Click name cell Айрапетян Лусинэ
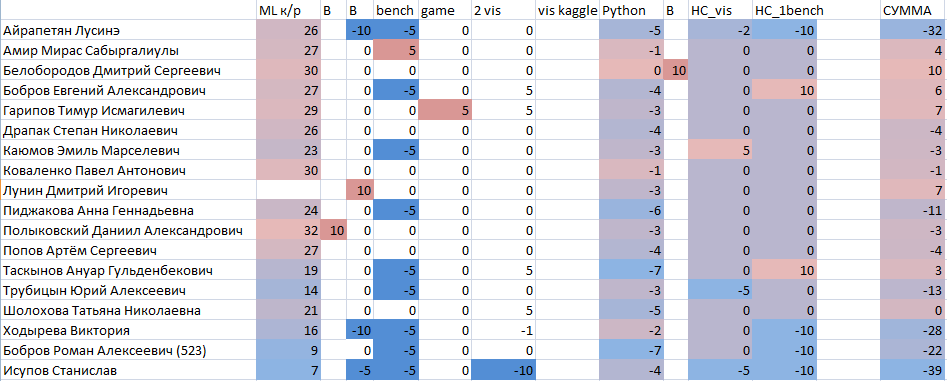The height and width of the screenshot is (382, 947). 128,30
